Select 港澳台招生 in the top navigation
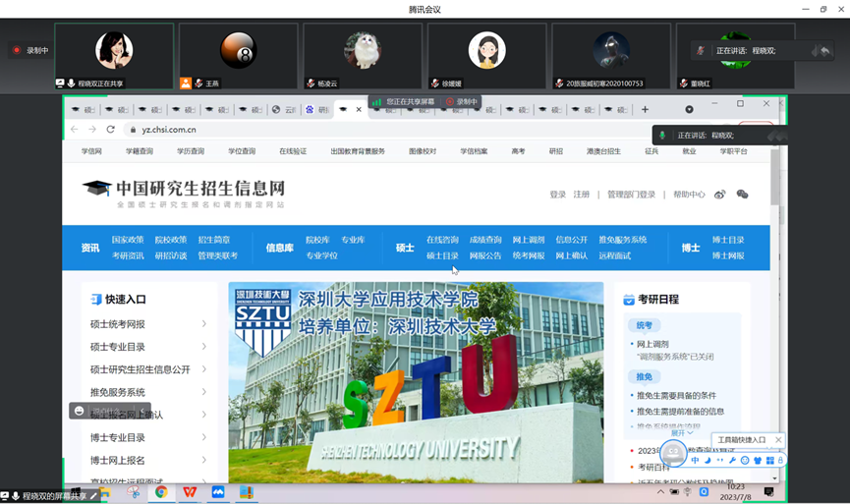Viewport: 850px width, 504px height. (603, 151)
